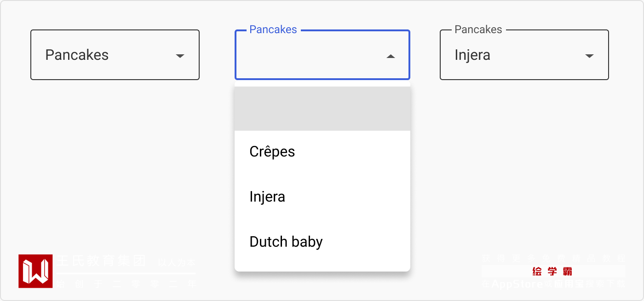This screenshot has width=644, height=301.
Task: Open the left unlabeled Pancakes select box
Action: coord(115,55)
